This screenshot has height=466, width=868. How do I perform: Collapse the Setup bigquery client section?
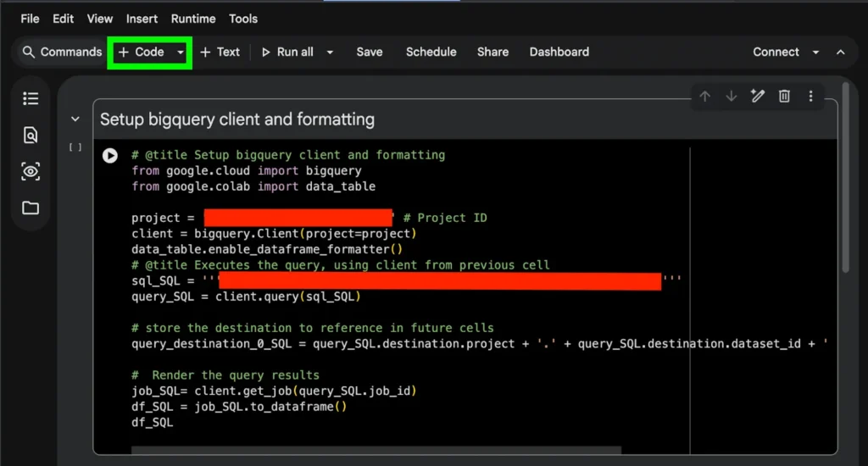[75, 119]
